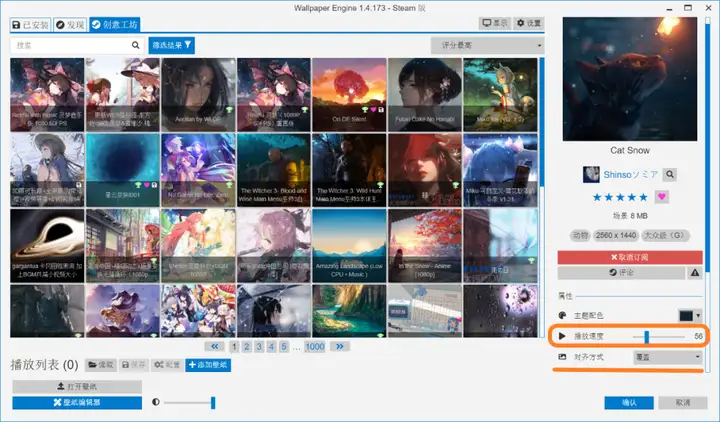Go to previous pages with « button

pyautogui.click(x=214, y=346)
